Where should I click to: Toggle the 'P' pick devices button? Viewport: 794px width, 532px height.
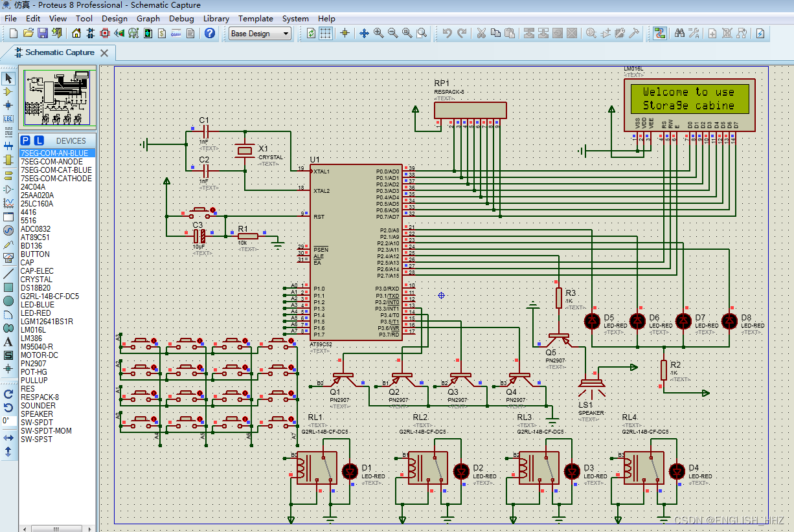pyautogui.click(x=25, y=140)
